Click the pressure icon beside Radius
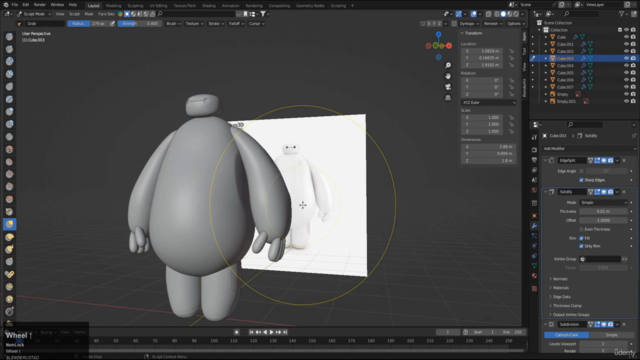Screen dimensions: 640x360 112,24
